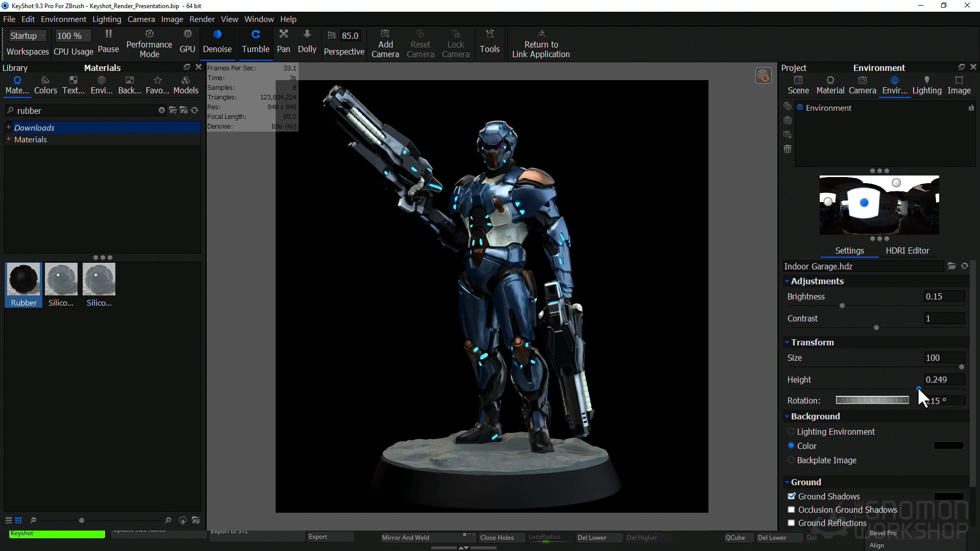
Task: Select Lighting Environment background option
Action: tap(791, 432)
